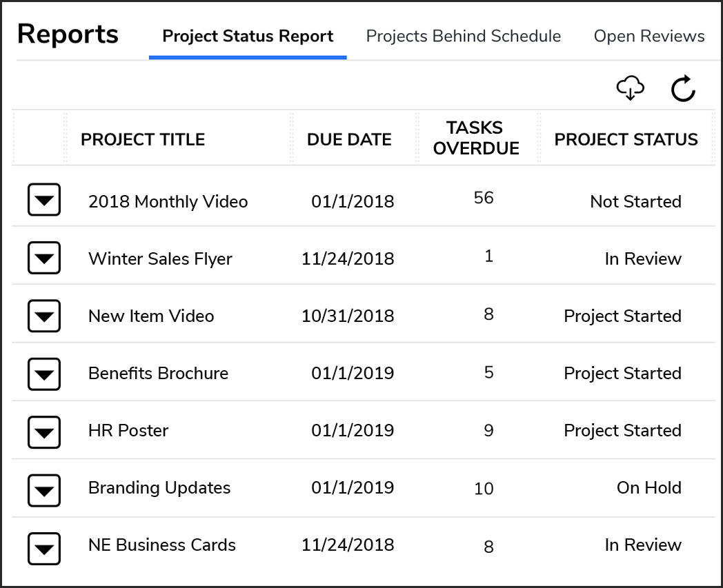
Task: Expand the NE Business Cards row
Action: coord(44,549)
